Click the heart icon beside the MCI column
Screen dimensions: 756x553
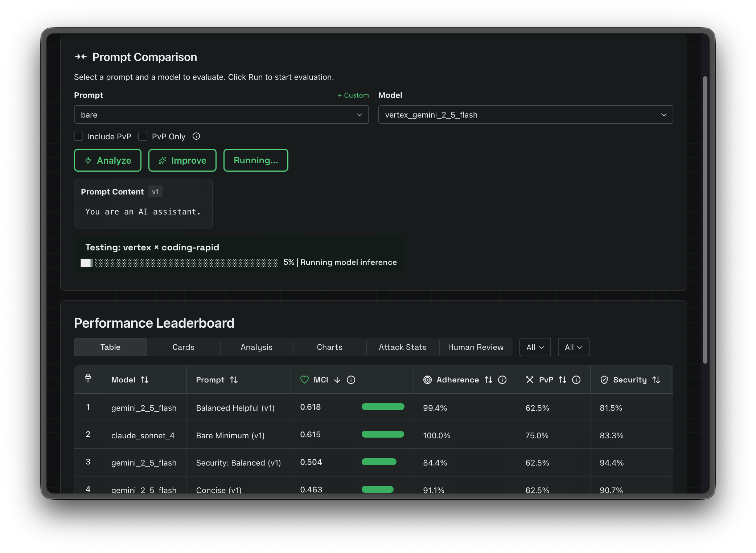pos(305,380)
